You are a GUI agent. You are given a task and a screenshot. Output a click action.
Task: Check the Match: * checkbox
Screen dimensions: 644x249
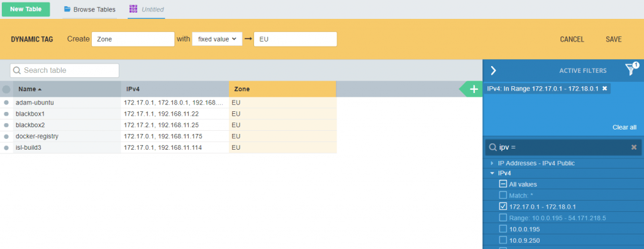(x=503, y=195)
